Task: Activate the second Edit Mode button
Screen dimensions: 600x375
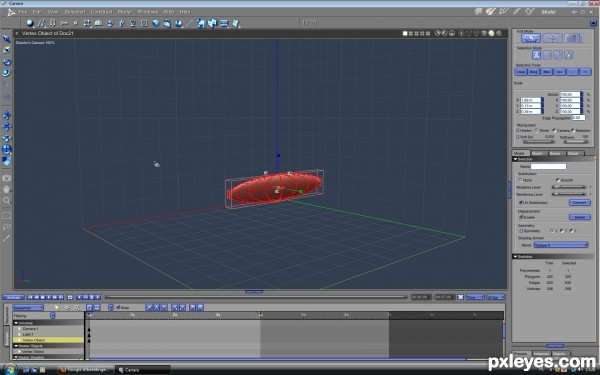Action: pyautogui.click(x=552, y=38)
